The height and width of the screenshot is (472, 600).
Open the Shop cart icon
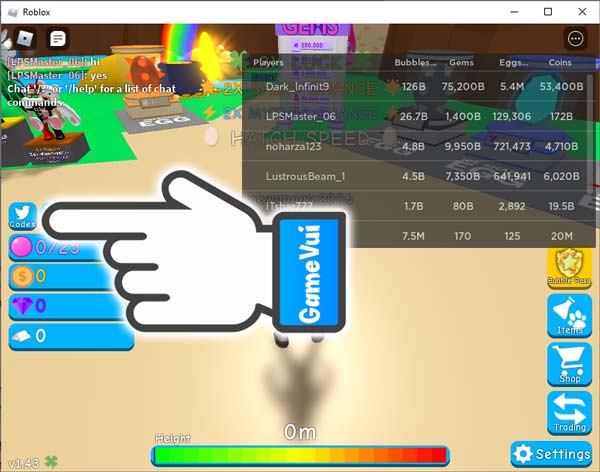pos(570,365)
